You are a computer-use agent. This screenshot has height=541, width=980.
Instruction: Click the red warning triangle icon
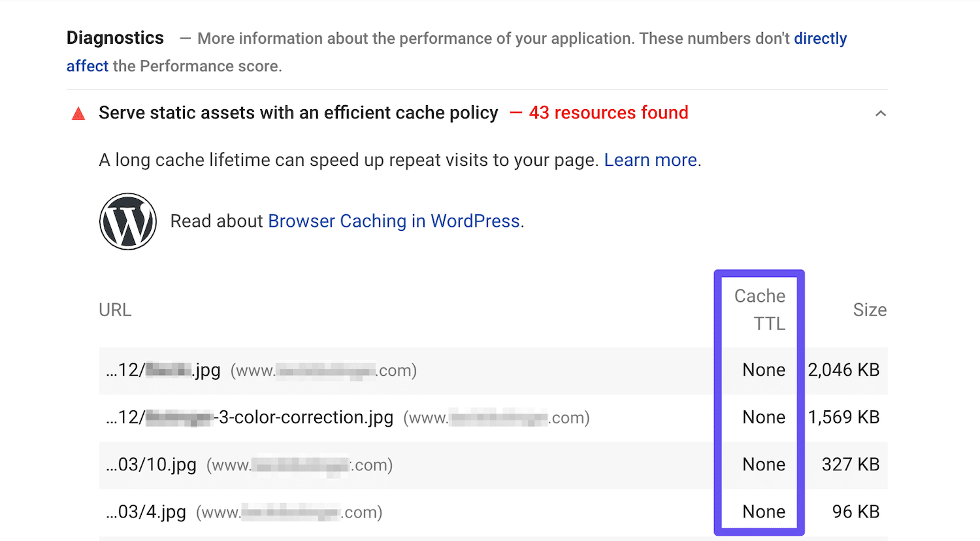pos(78,112)
